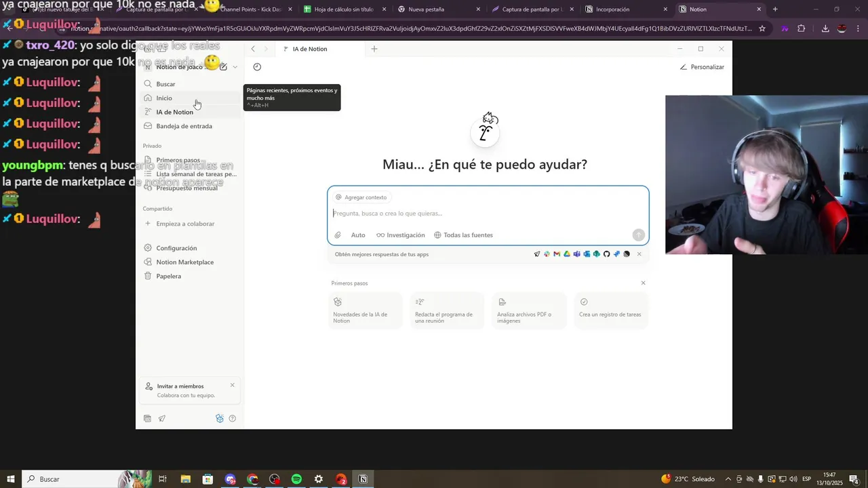Screen dimensions: 868x488
Task: Click the taskbar Buscar search box
Action: tap(70, 479)
